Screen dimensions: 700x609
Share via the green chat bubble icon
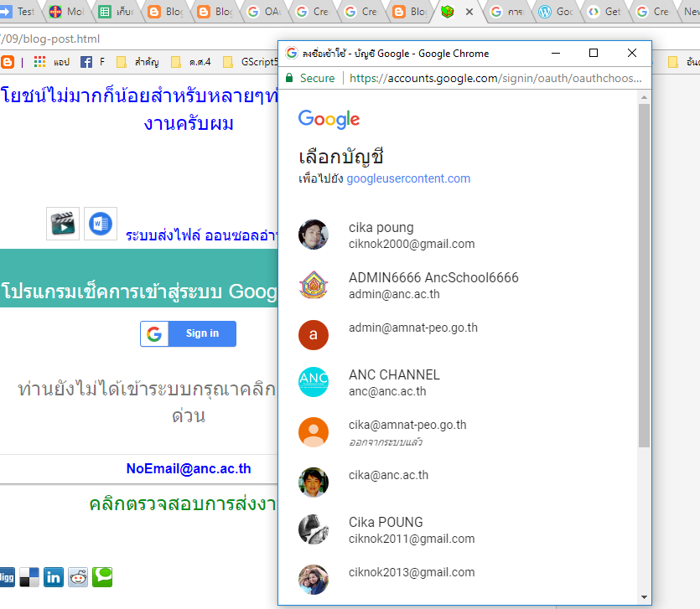pyautogui.click(x=102, y=577)
